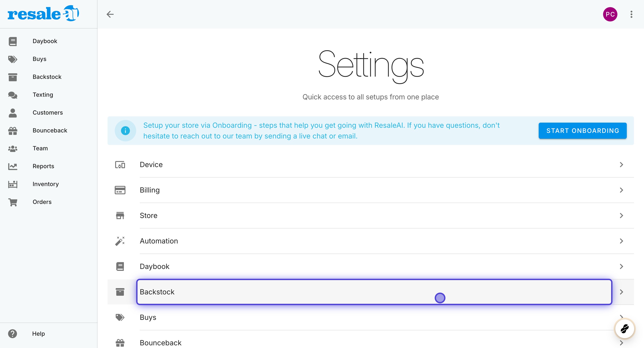Expand Store settings via its chevron

point(621,216)
